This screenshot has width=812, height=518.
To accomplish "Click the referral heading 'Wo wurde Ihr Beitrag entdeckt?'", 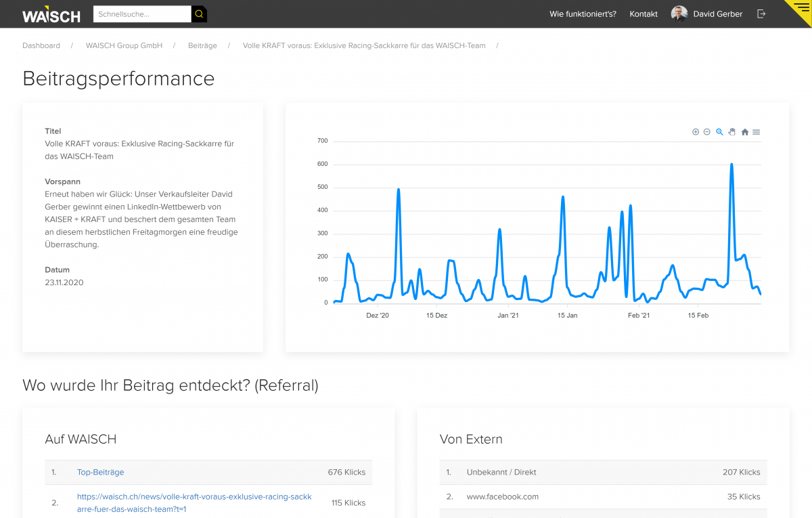I will [x=171, y=385].
